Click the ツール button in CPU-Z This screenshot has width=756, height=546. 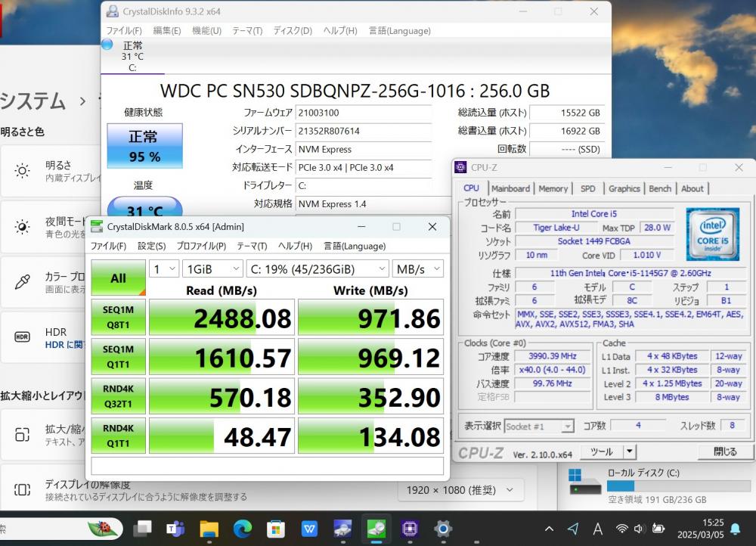(602, 451)
